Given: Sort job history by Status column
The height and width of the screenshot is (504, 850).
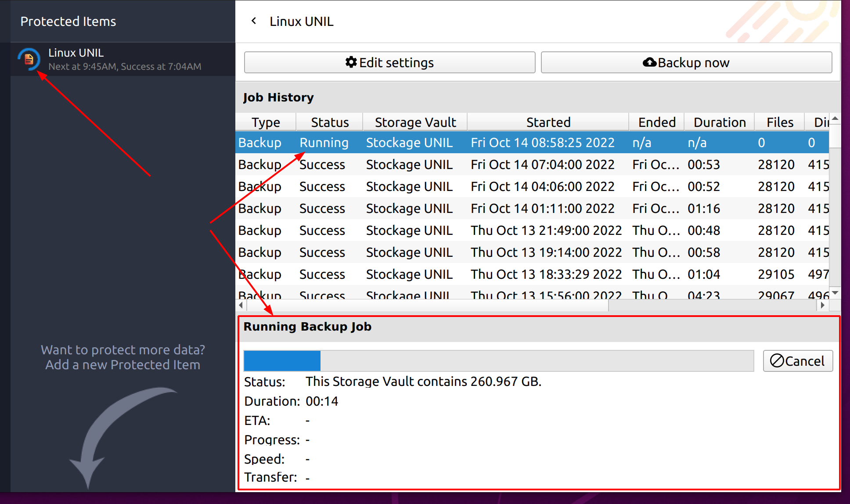Looking at the screenshot, I should [329, 122].
